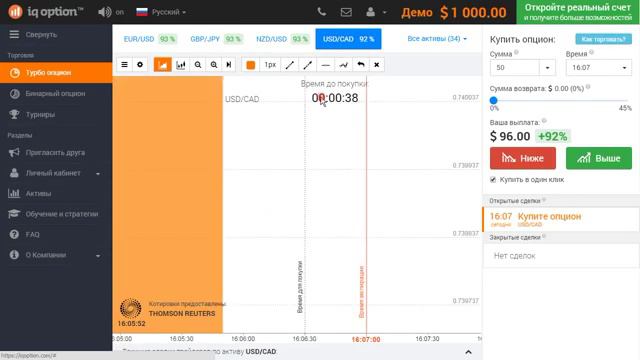Switch to NZD/USD asset tab

[x=282, y=39]
